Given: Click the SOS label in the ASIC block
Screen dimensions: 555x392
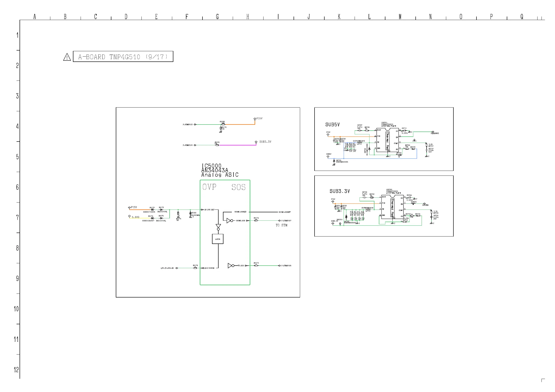Looking at the screenshot, I should point(238,187).
